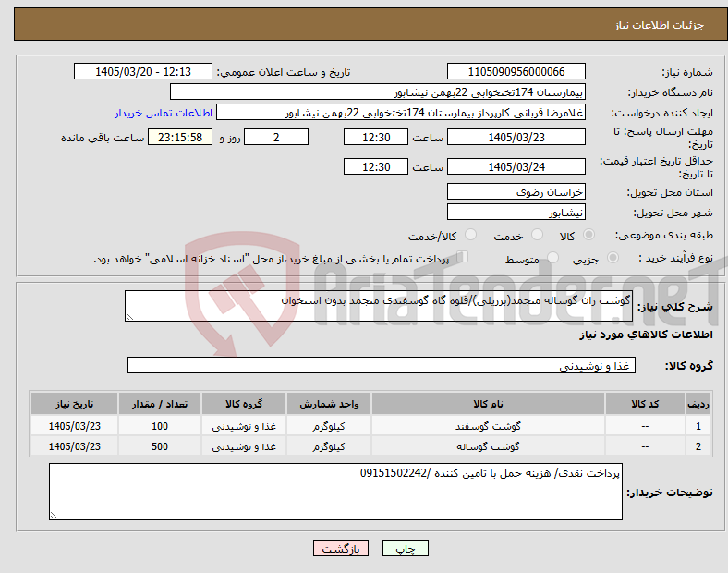Select the گوشت گوسفند table row

370,426
